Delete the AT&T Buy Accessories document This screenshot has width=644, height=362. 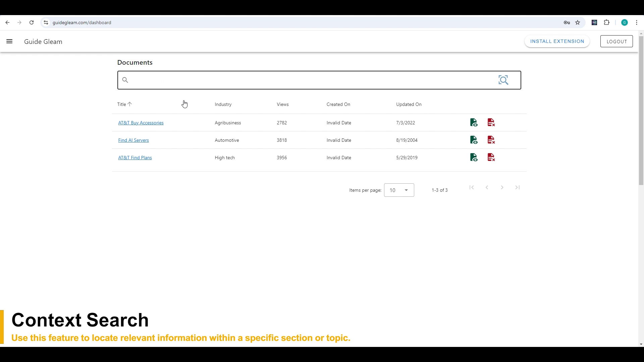(x=491, y=123)
